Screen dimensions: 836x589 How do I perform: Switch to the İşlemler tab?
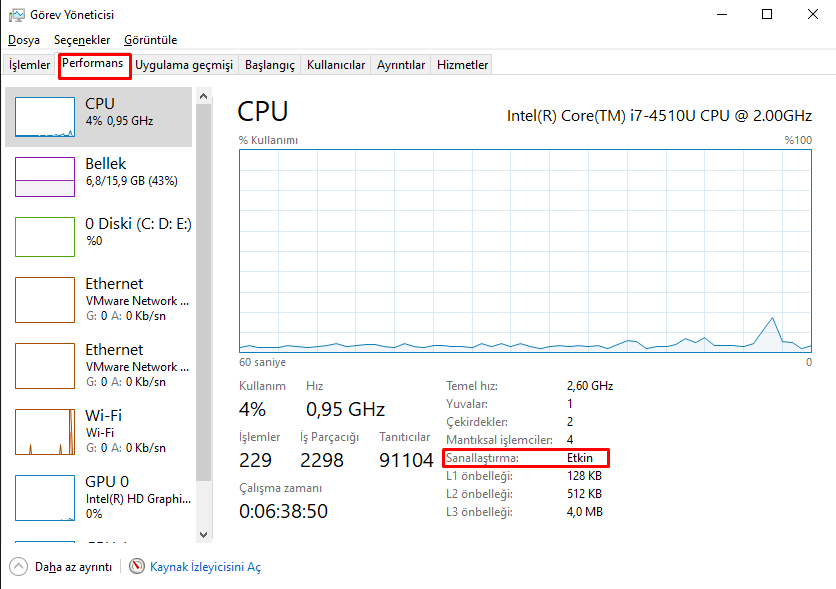point(30,65)
